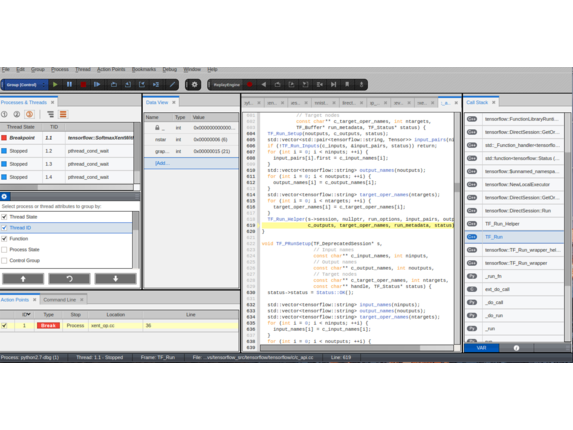Select Stopped thread 1.2 row
573x430 pixels.
click(67, 151)
